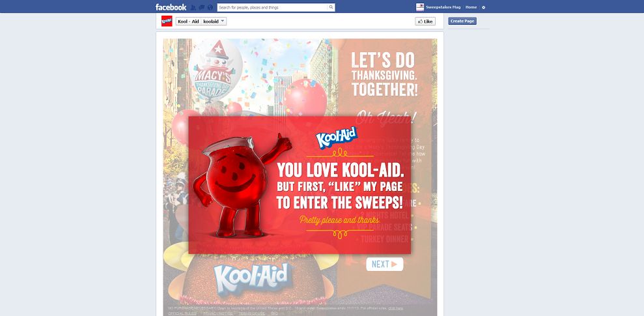Screen dimensions: 644x316
Task: Like the Kool-Aid page
Action: (425, 22)
